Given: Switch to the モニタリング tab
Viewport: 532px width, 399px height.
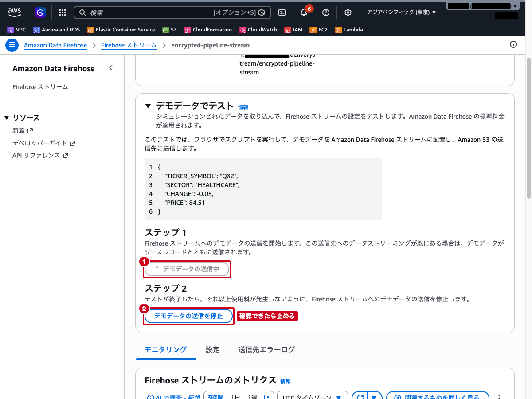Looking at the screenshot, I should tap(165, 350).
